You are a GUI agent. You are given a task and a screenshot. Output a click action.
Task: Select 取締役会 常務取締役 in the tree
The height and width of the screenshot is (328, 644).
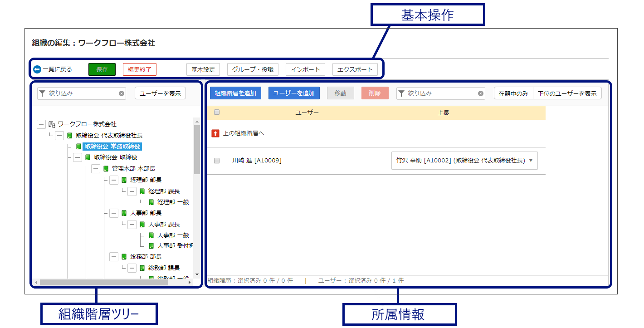(x=112, y=146)
